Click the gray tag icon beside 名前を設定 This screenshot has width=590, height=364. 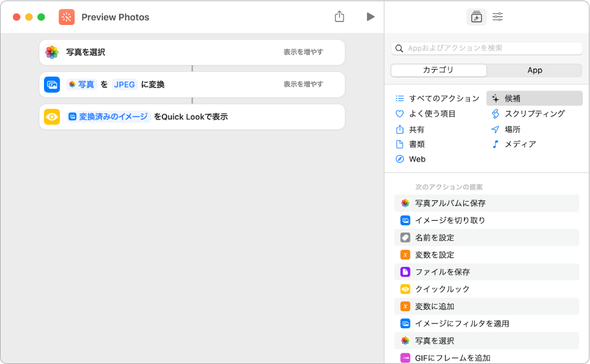pos(405,237)
